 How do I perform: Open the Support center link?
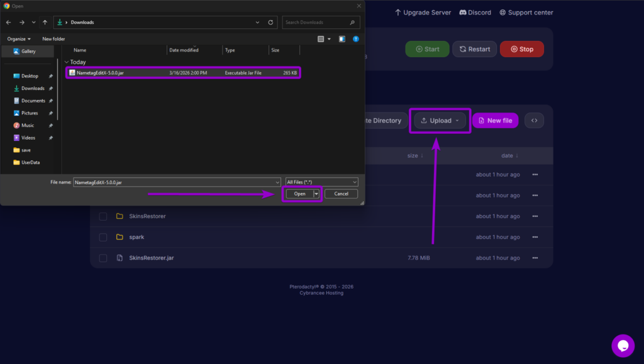pos(526,12)
